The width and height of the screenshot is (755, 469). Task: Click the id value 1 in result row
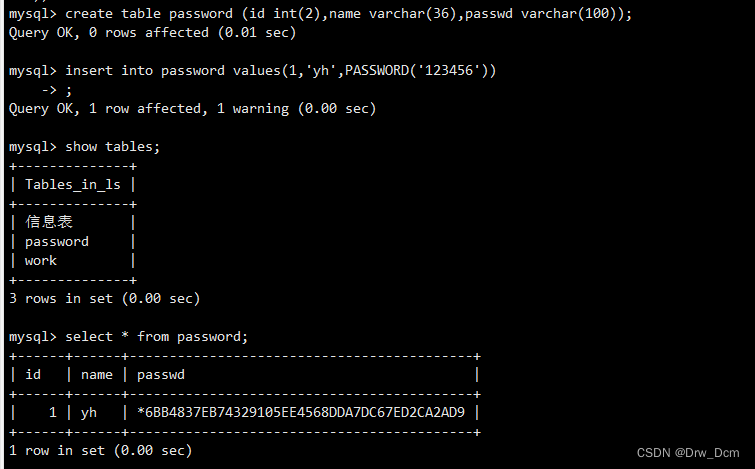(x=52, y=413)
